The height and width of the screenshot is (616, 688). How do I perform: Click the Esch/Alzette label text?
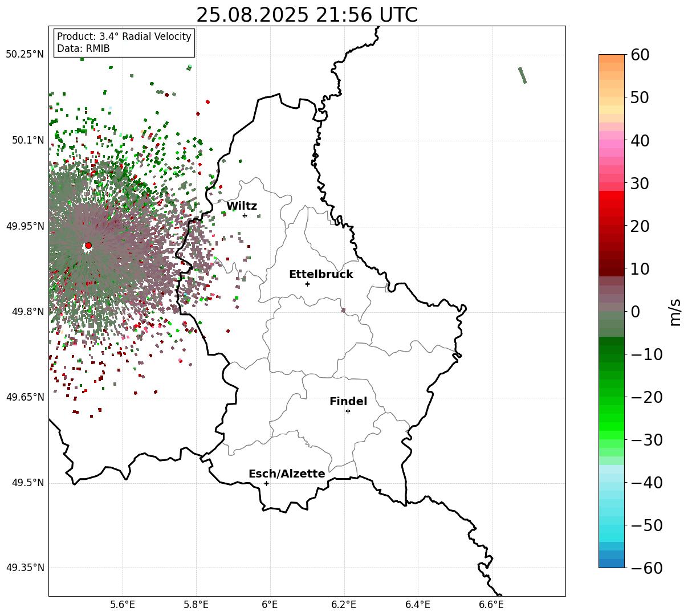tap(287, 474)
